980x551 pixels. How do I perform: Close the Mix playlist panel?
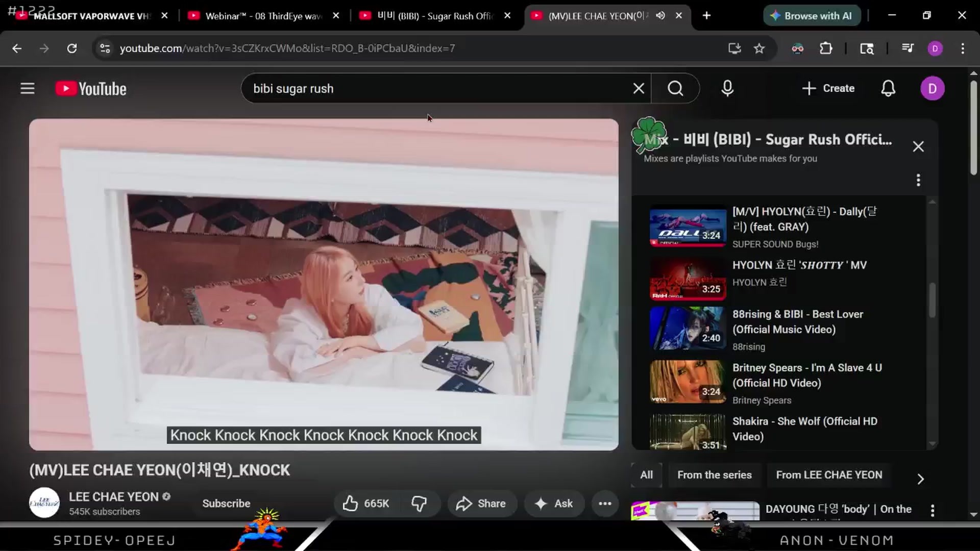tap(918, 147)
